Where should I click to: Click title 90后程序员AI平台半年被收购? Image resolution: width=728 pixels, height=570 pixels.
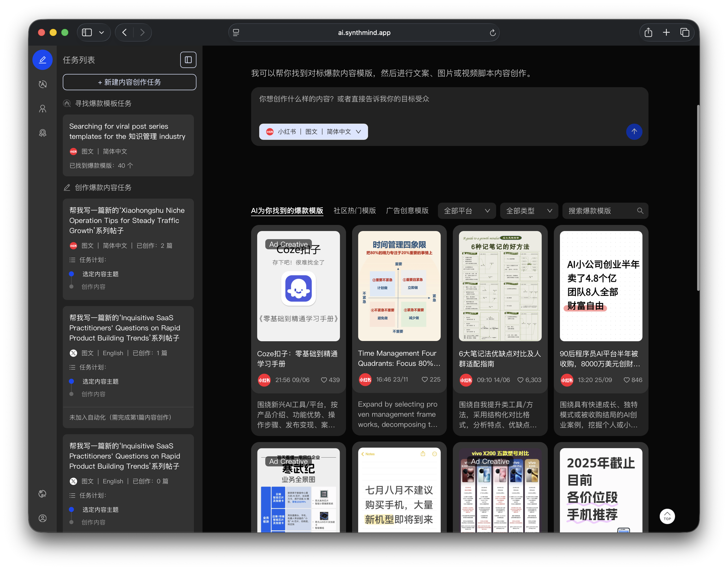[x=600, y=358]
